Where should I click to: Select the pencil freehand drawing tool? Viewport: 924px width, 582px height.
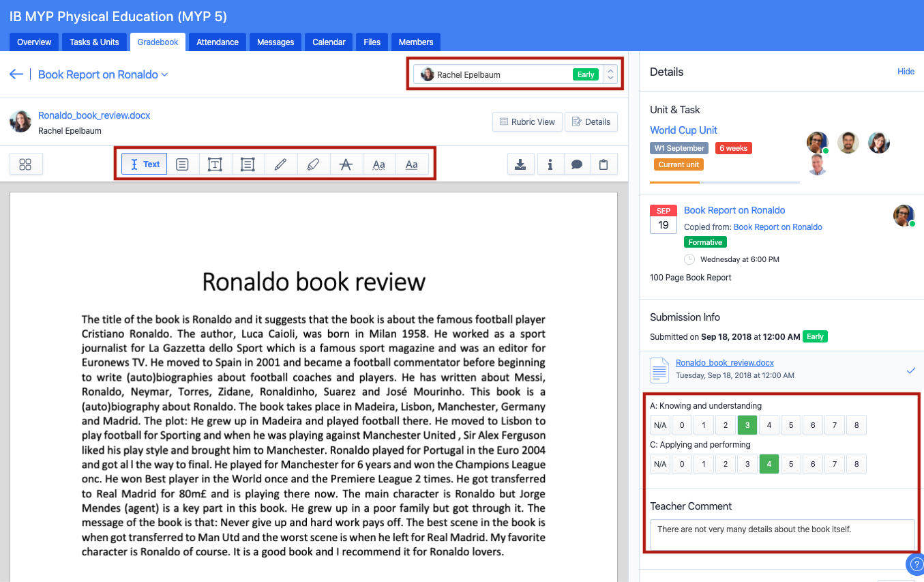click(x=280, y=164)
